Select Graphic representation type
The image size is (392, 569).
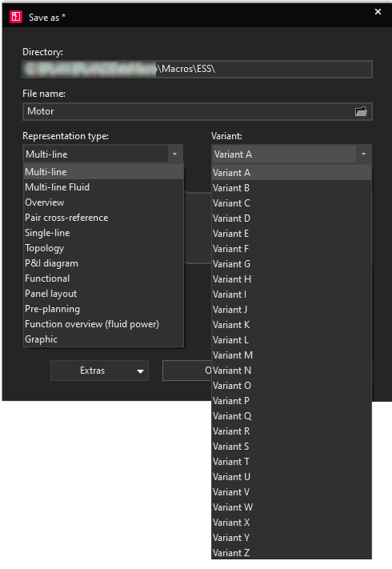point(41,340)
